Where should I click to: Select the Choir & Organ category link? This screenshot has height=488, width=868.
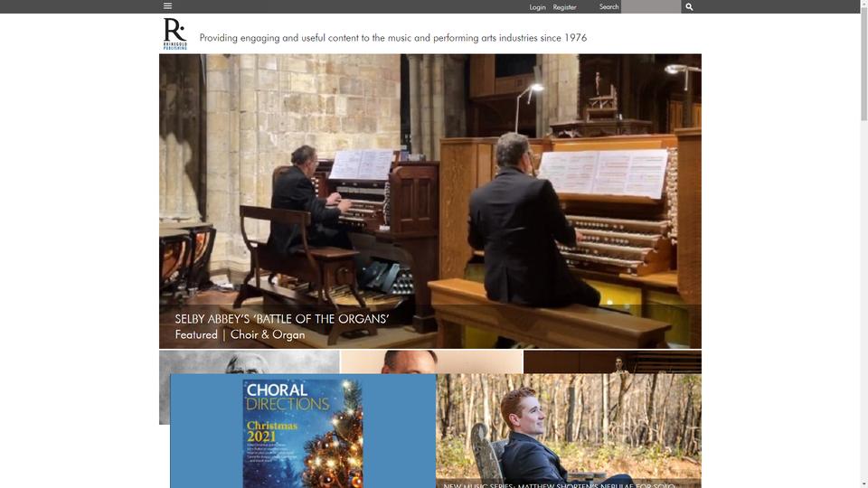pyautogui.click(x=268, y=334)
